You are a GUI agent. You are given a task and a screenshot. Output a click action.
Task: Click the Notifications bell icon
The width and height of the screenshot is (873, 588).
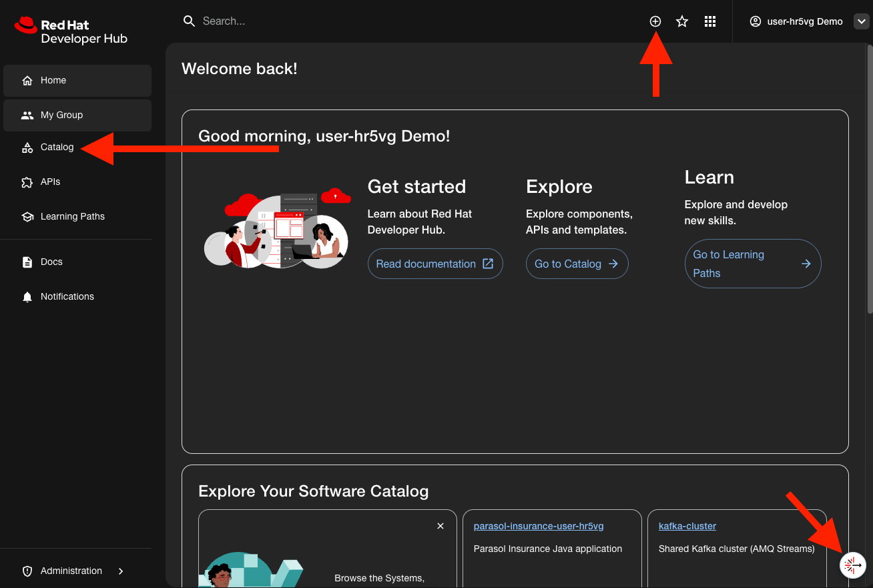click(x=27, y=297)
